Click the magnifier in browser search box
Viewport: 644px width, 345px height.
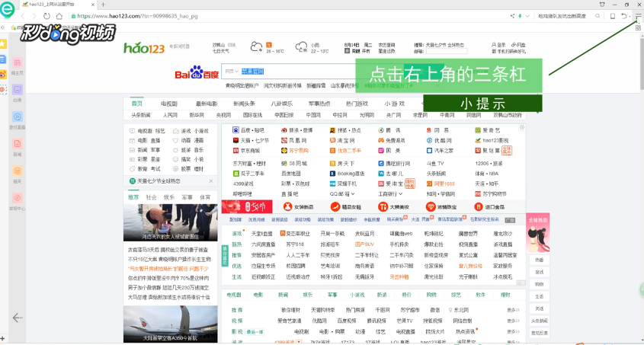coord(598,16)
